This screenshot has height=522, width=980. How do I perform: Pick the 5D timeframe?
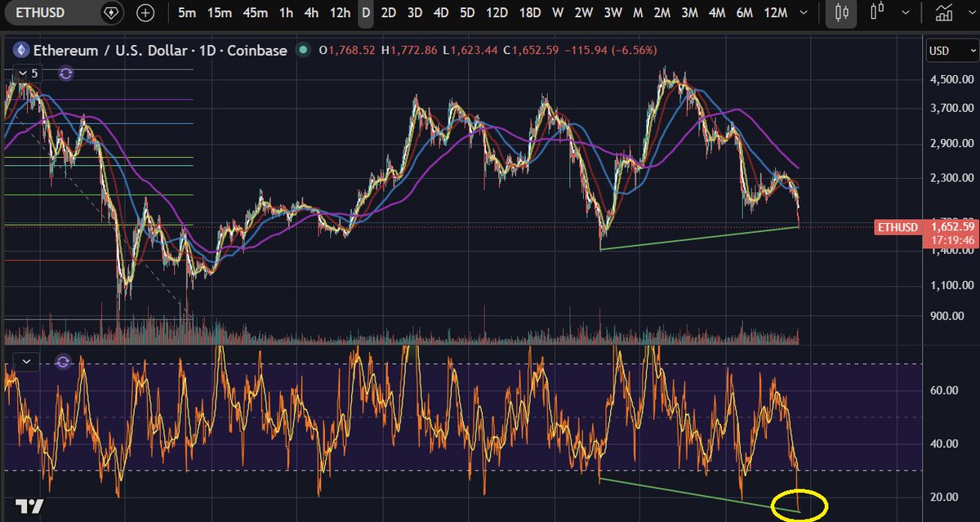pos(467,13)
